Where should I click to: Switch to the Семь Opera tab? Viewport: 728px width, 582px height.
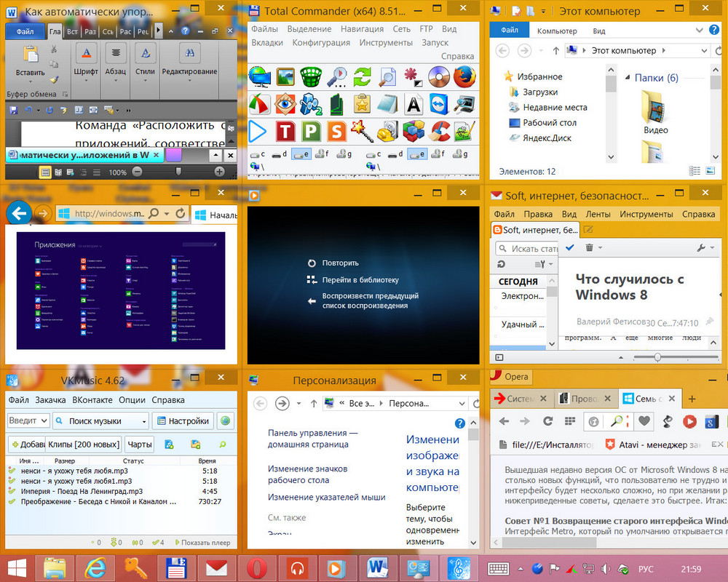649,399
